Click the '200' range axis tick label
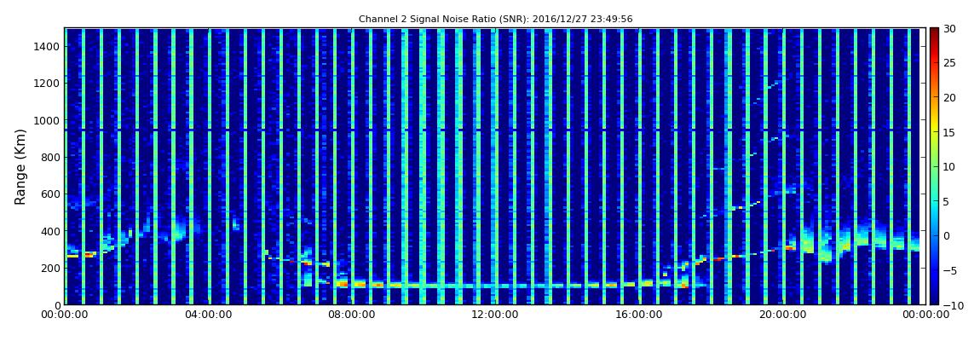980x347 pixels. point(50,268)
